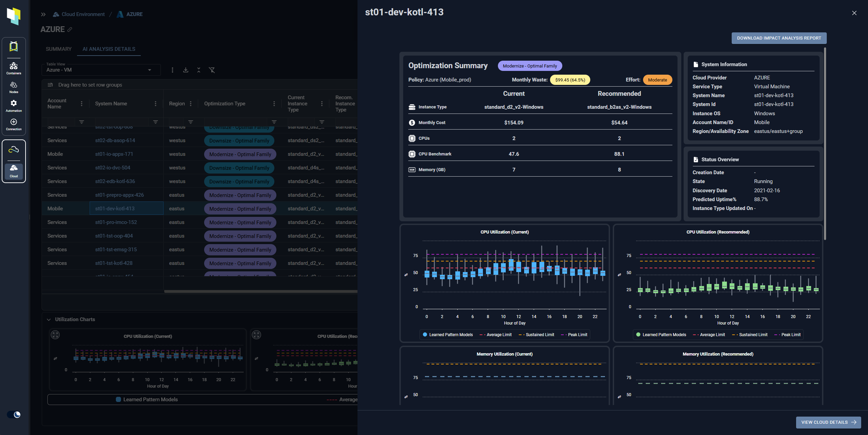The width and height of the screenshot is (868, 435).
Task: Click the row groups drop area
Action: pos(199,85)
